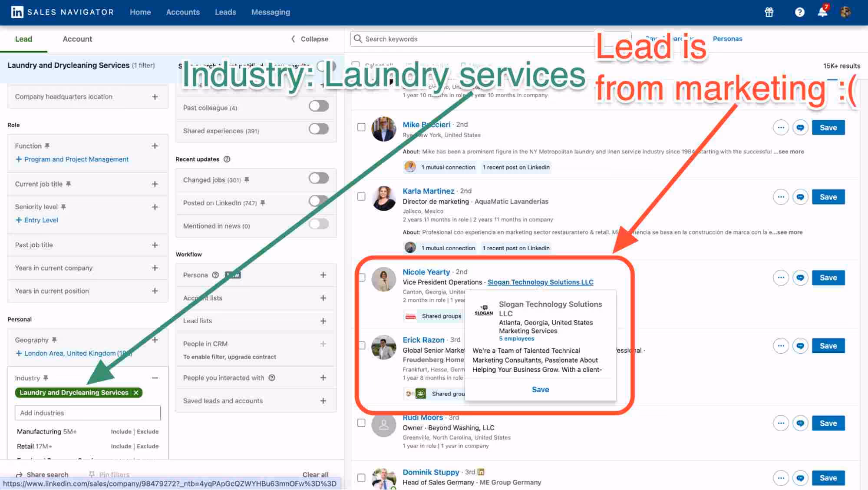Viewport: 868px width, 490px height.
Task: Click the Pin filters icon
Action: click(92, 474)
